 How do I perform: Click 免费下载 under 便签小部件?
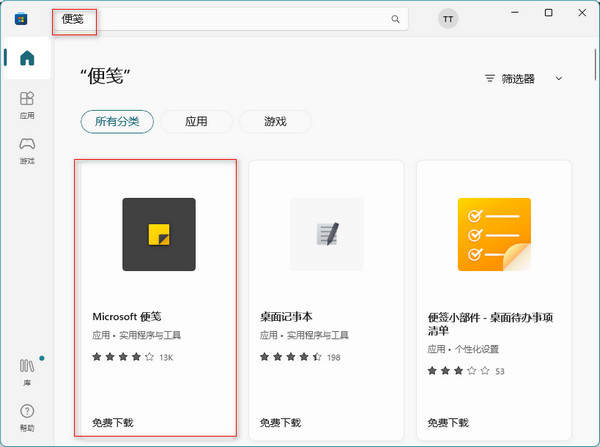[448, 423]
